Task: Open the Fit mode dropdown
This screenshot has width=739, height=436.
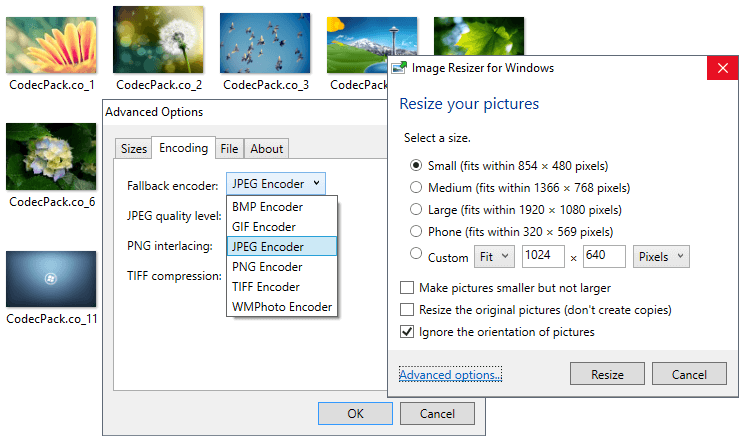Action: tap(493, 257)
